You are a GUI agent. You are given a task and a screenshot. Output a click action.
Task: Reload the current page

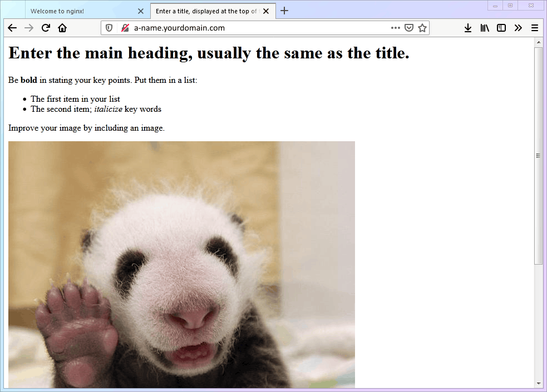pyautogui.click(x=46, y=28)
